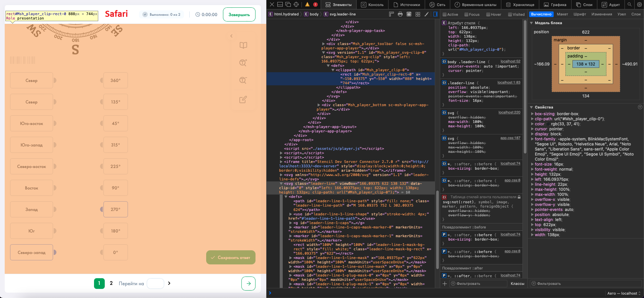This screenshot has width=644, height=298.
Task: Open Свойства options circle icon
Action: (x=640, y=107)
